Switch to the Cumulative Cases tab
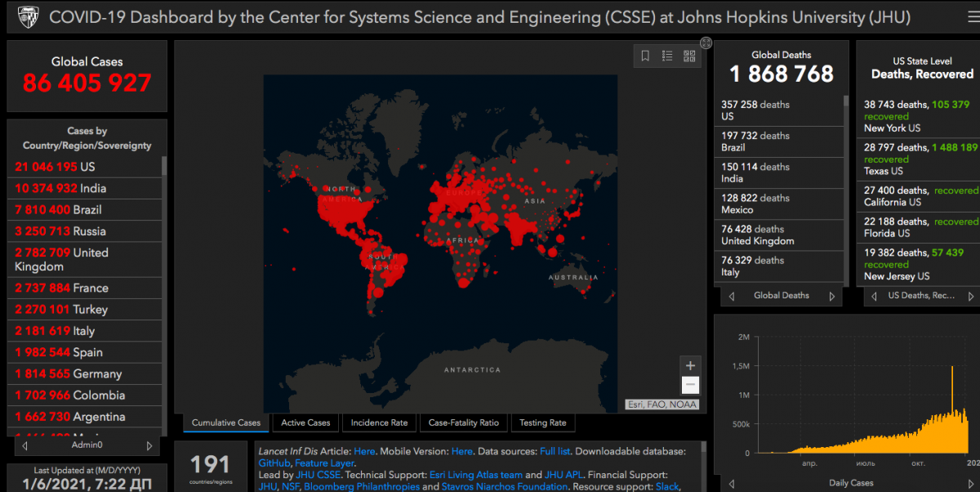Screen dimensions: 980x492 pos(226,423)
